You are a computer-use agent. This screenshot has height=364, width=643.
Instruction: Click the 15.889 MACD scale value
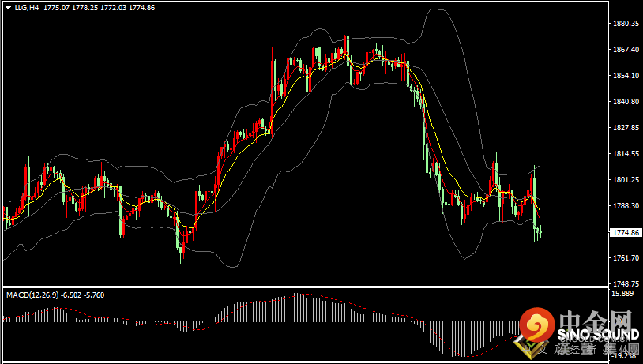623,294
